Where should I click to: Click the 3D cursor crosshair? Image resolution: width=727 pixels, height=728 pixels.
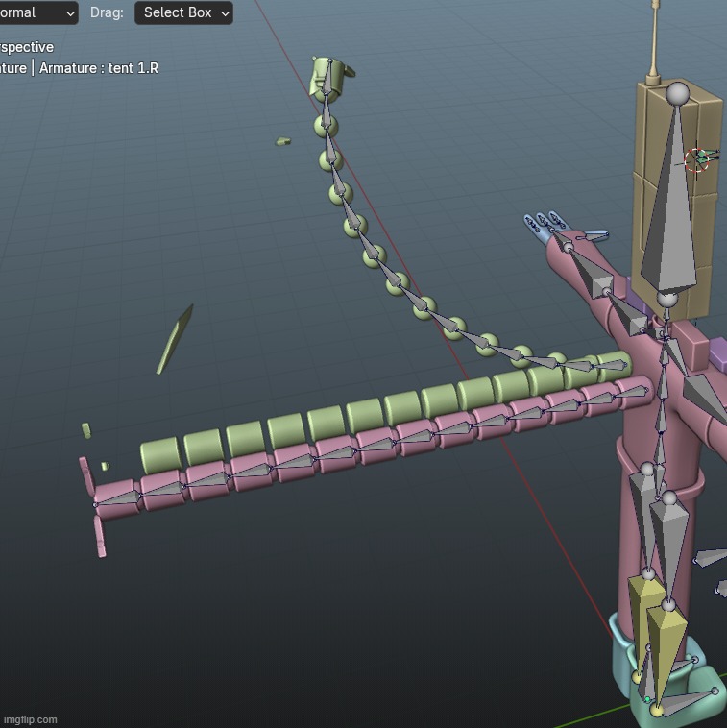(698, 159)
